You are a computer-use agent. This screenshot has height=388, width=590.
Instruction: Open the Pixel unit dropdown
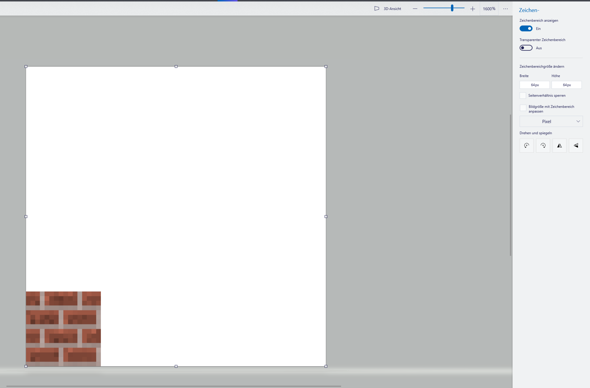coord(551,121)
